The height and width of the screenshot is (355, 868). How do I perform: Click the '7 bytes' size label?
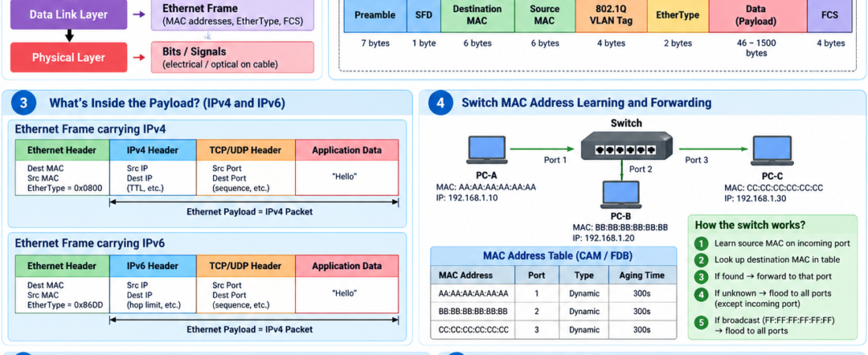[x=376, y=43]
